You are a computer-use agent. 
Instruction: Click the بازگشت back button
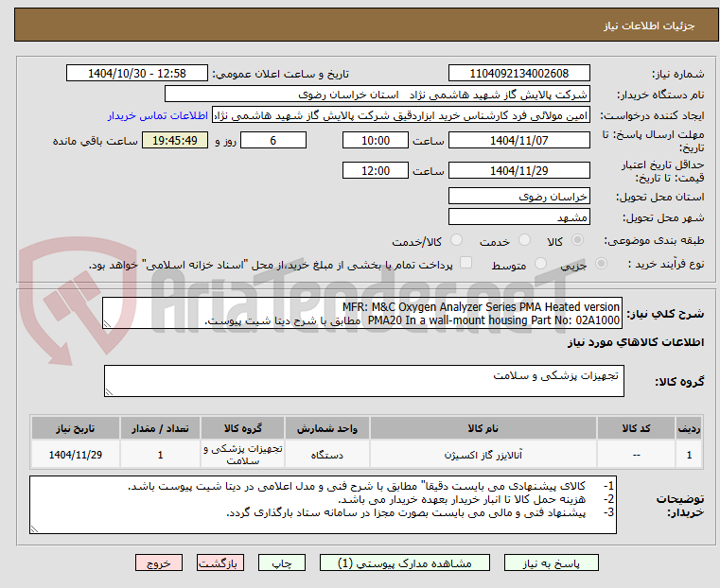220,562
